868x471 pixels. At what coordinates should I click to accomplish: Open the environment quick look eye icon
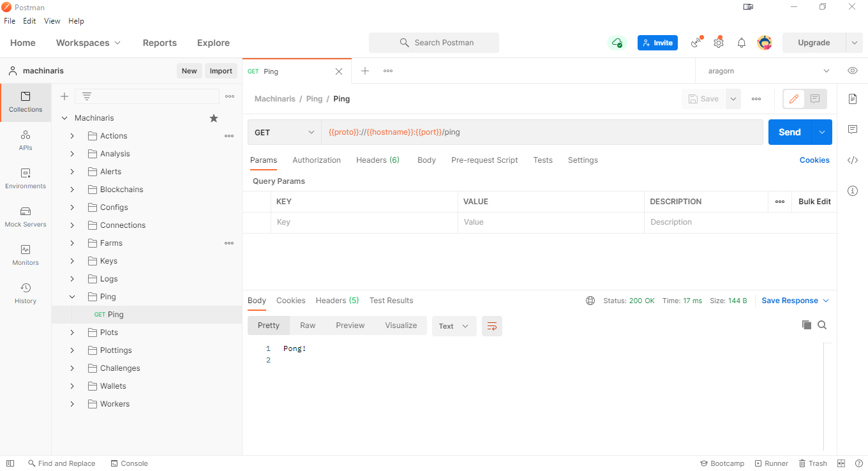point(853,71)
